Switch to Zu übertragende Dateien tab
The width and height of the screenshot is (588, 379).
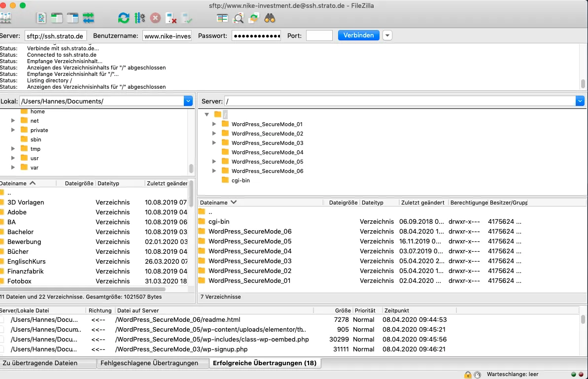click(x=40, y=363)
